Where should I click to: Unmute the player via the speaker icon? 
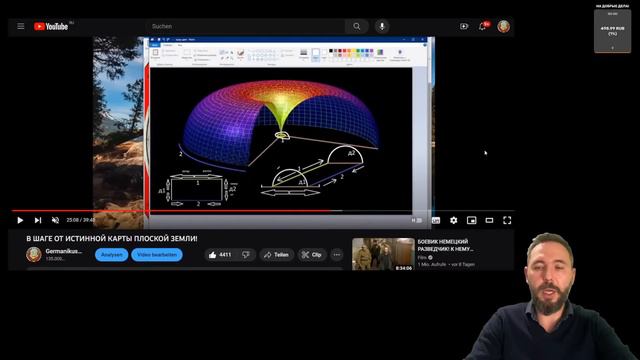point(56,220)
